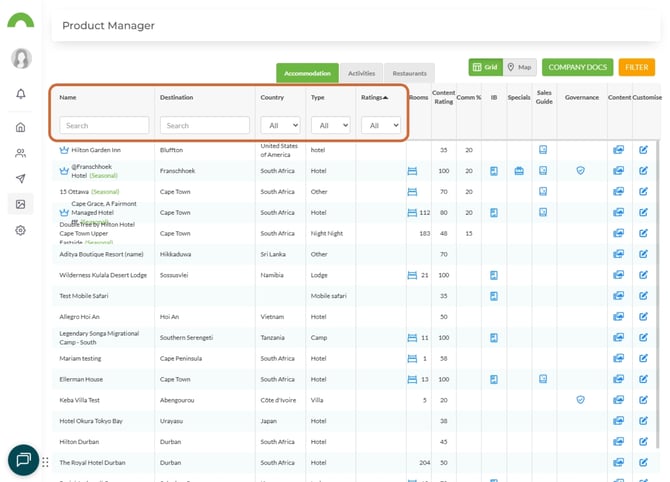
Task: Open the paper plane icon in sidebar
Action: (x=21, y=179)
